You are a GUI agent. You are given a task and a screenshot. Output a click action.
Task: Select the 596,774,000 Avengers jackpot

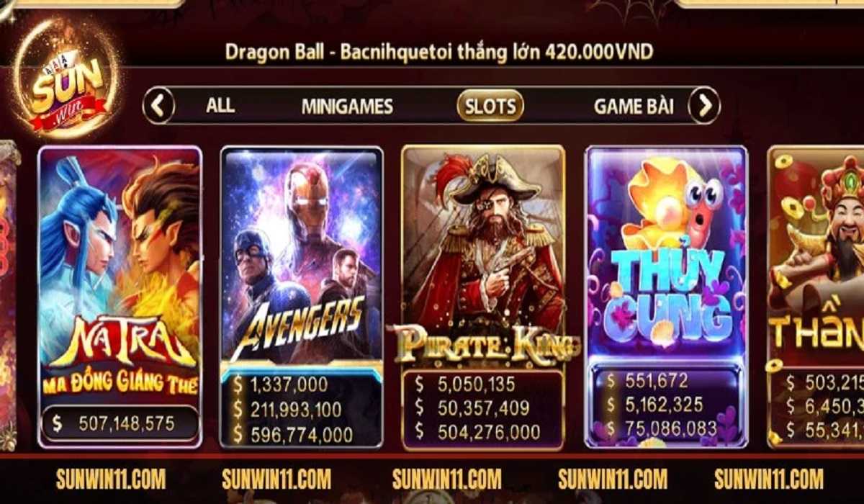293,434
